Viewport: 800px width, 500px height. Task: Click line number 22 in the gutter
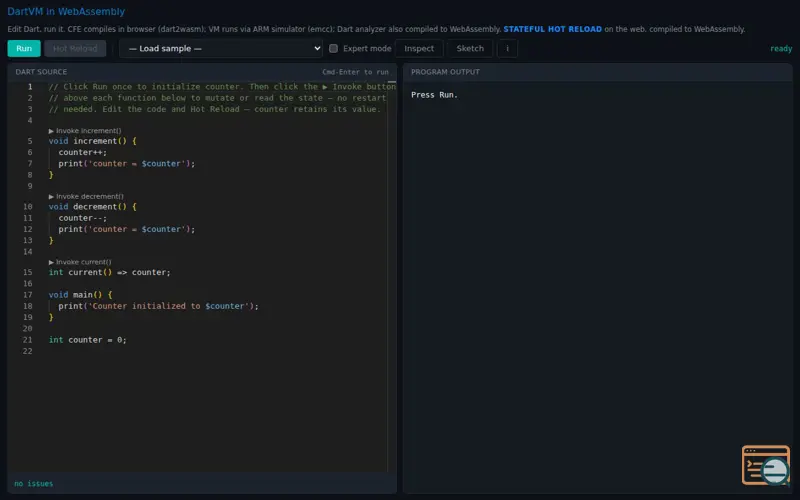point(28,351)
